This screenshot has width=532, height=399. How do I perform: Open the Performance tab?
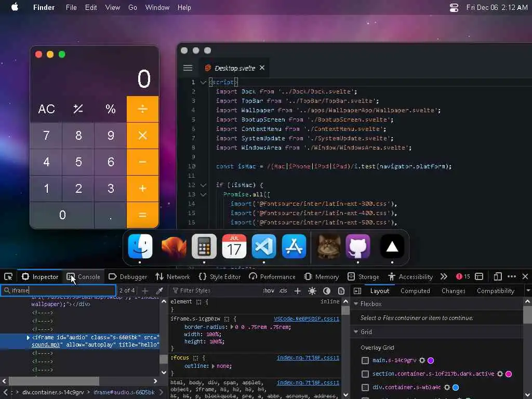(272, 276)
